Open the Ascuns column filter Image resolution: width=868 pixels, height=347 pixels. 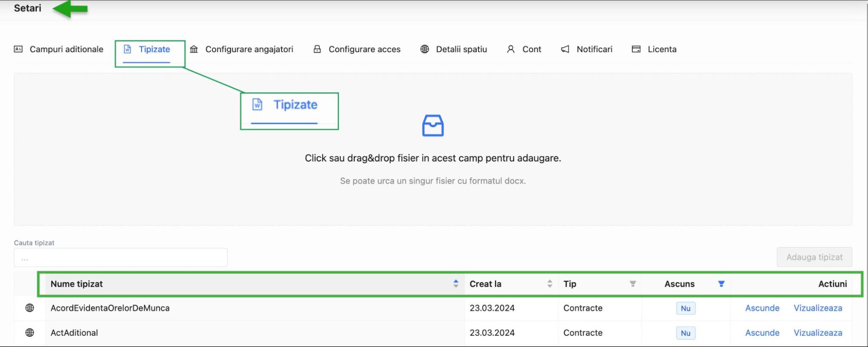[x=721, y=284]
